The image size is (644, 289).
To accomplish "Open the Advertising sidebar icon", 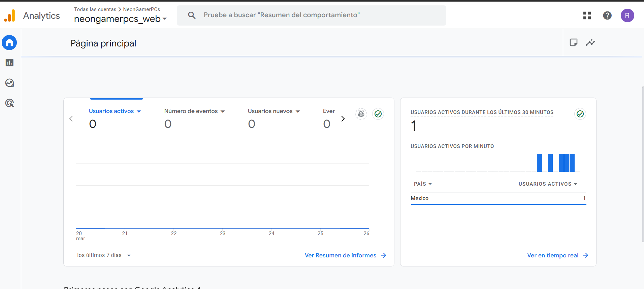I will [9, 103].
